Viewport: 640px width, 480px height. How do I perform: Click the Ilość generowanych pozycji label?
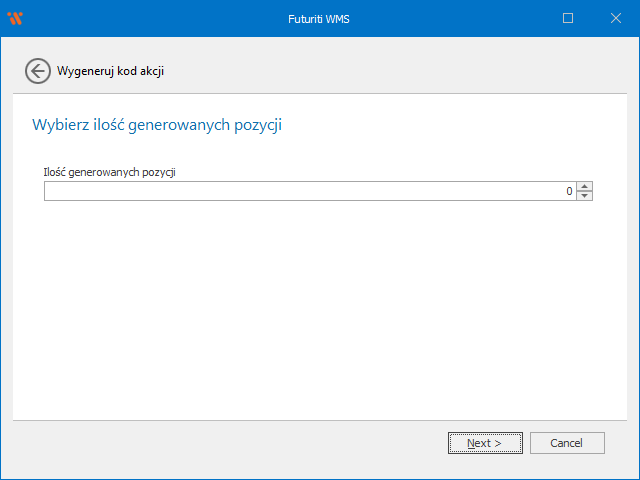click(x=110, y=172)
